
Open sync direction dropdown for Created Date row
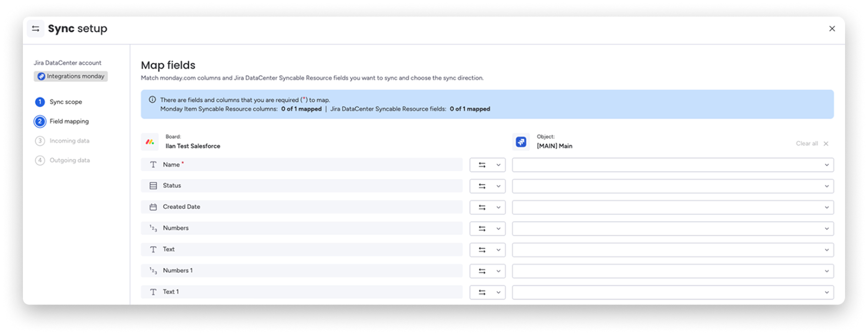click(x=487, y=207)
